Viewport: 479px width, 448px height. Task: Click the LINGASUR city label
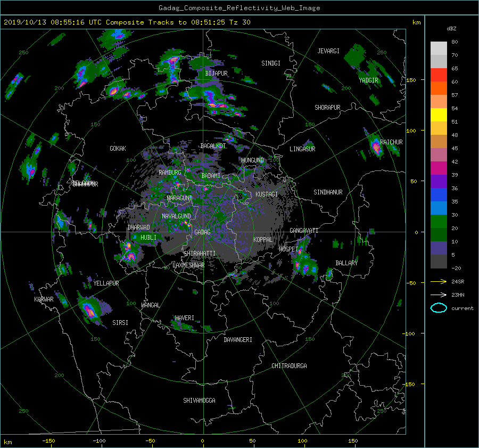[x=302, y=149]
